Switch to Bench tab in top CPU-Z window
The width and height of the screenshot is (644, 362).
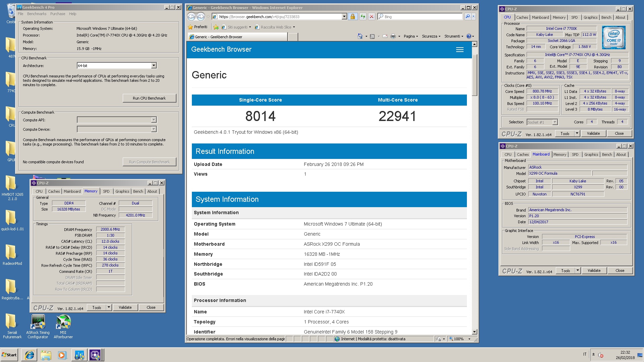click(x=606, y=17)
